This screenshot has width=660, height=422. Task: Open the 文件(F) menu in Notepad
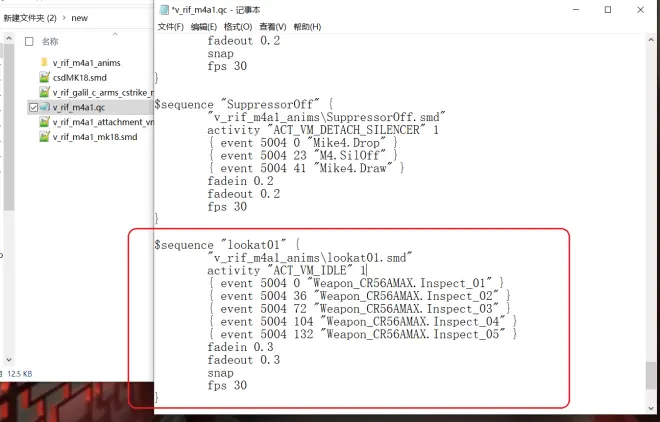coord(170,27)
